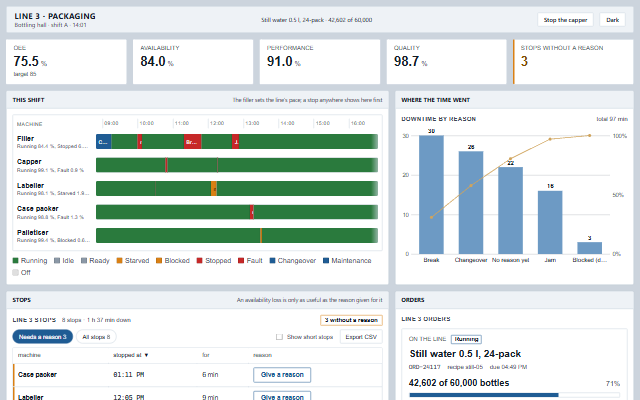Toggle the Fault legend swatch
640x400 pixels.
click(x=241, y=260)
